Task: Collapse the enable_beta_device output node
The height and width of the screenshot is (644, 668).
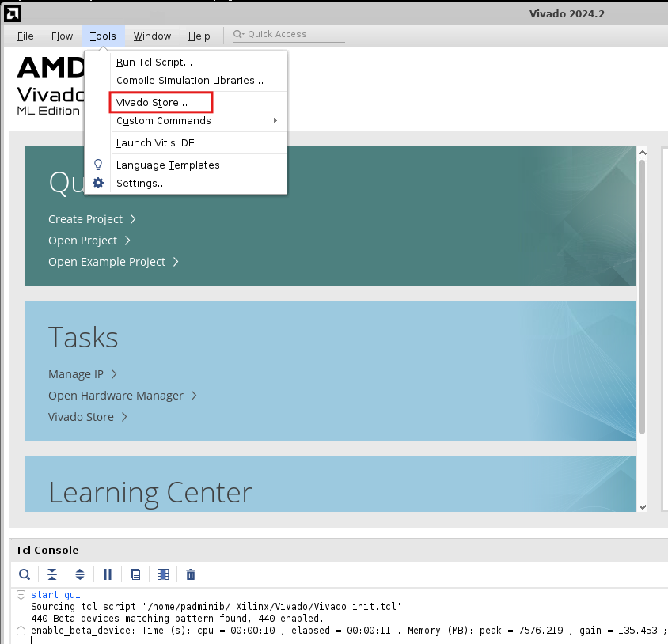Action: pos(21,631)
